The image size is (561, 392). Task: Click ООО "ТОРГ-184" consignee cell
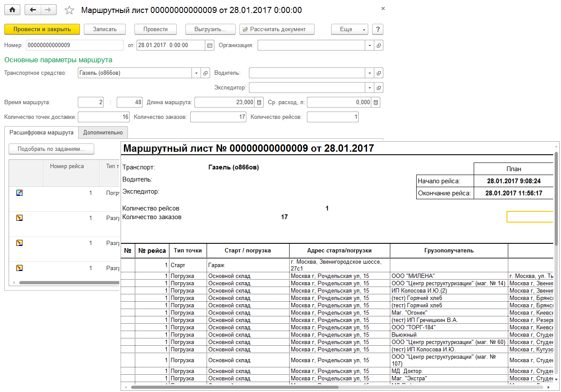pos(449,327)
